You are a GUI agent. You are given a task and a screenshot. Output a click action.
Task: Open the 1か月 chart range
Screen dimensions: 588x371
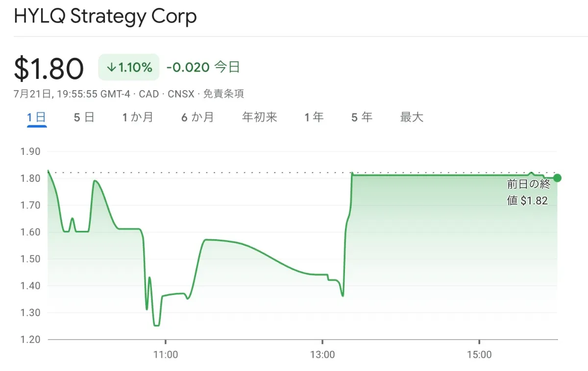[x=138, y=117]
